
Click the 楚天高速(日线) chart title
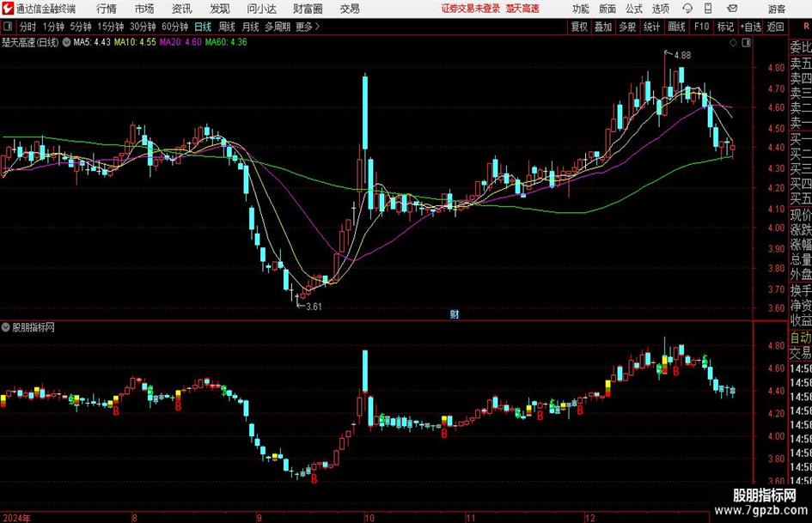coord(30,42)
